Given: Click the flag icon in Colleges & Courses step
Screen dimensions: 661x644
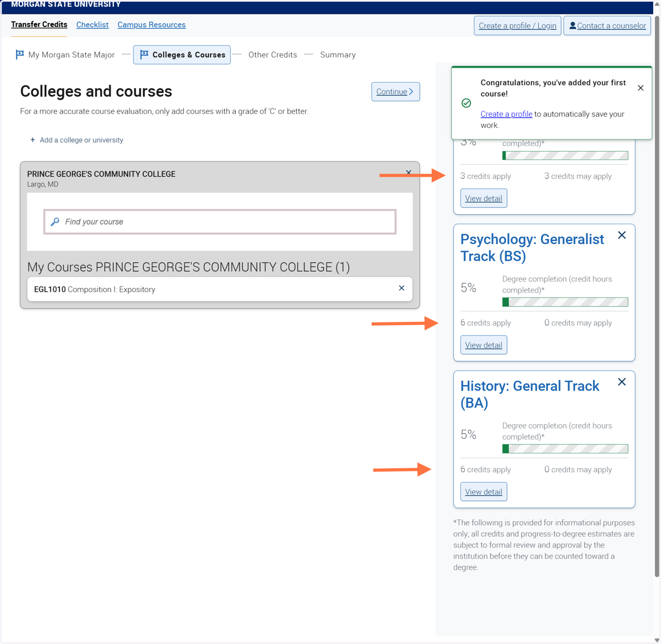Looking at the screenshot, I should click(144, 55).
